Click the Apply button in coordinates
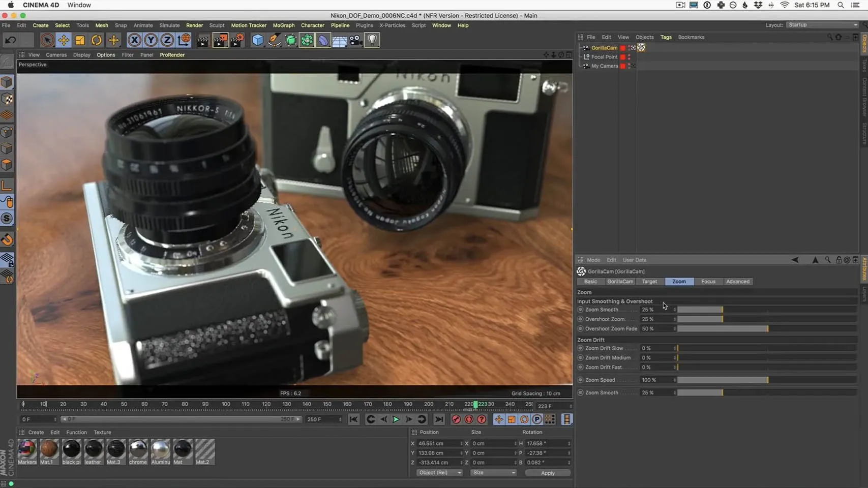This screenshot has height=488, width=868. point(548,473)
